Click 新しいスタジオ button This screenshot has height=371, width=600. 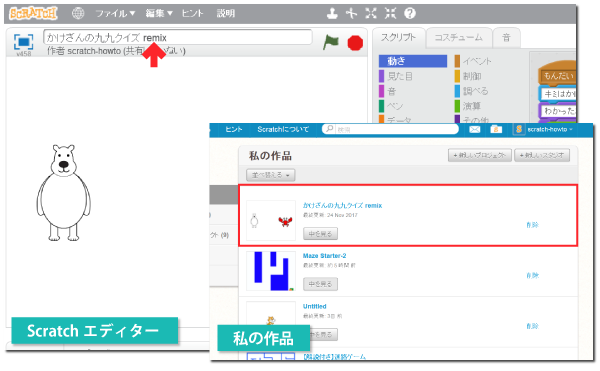[x=542, y=155]
